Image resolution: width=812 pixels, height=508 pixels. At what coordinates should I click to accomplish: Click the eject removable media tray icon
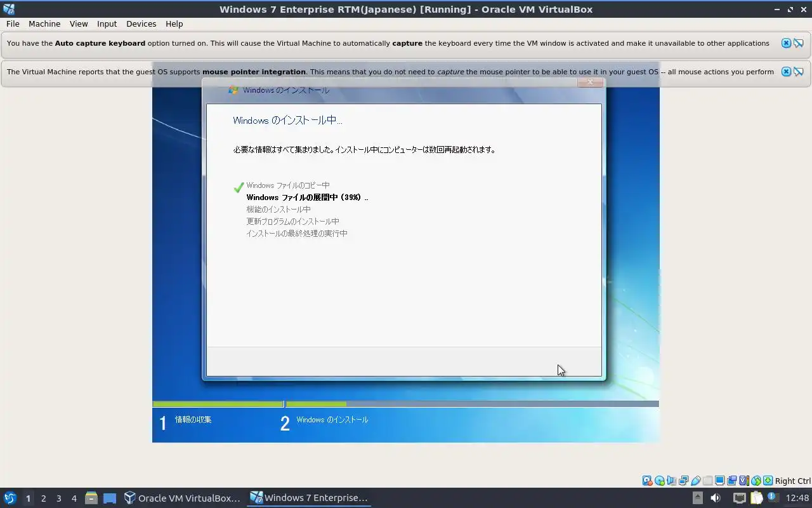click(697, 498)
